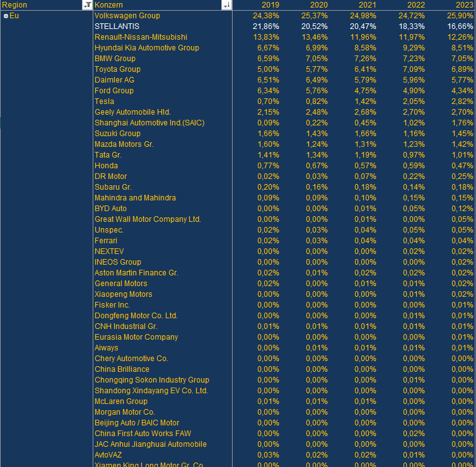This screenshot has width=476, height=467.
Task: Select the Xiaopeng Motors cell
Action: tap(124, 294)
